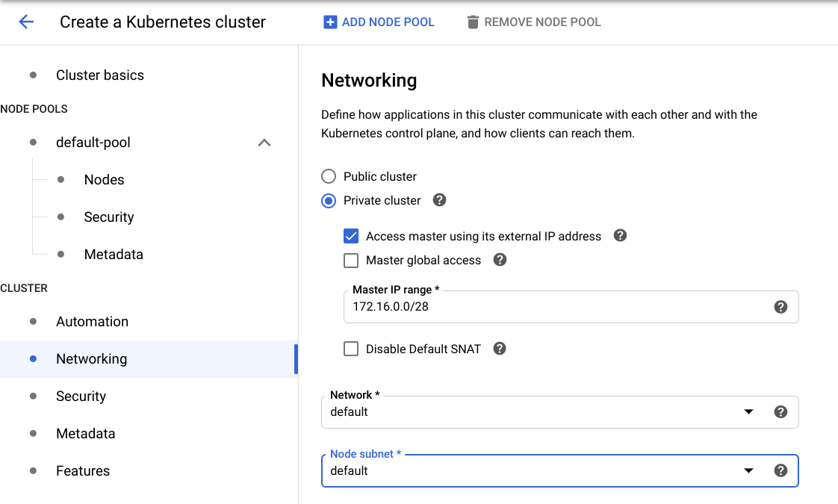Click help icon in Master IP range field
The width and height of the screenshot is (838, 504).
(x=780, y=307)
